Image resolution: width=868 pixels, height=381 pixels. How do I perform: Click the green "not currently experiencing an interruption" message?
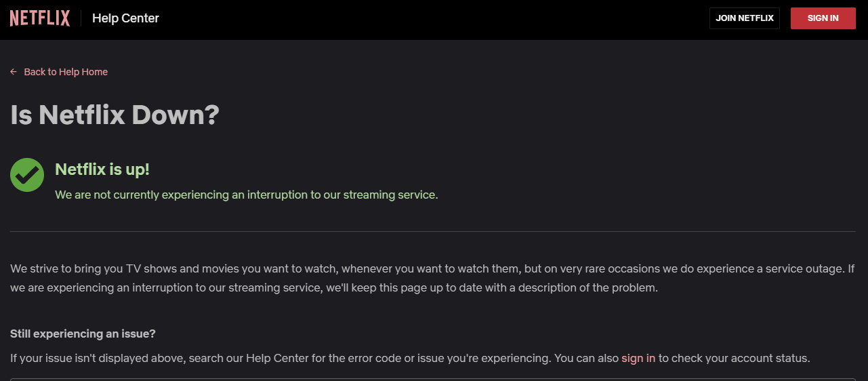(247, 195)
